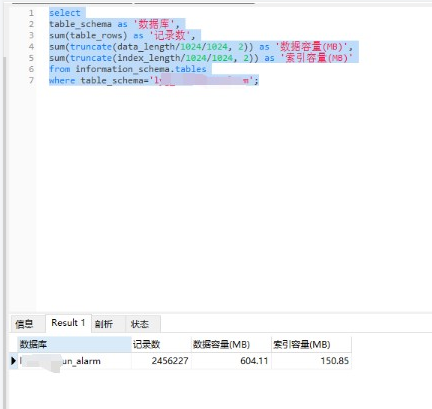The image size is (432, 409).
Task: Select the cell with value 604.11
Action: 231,361
